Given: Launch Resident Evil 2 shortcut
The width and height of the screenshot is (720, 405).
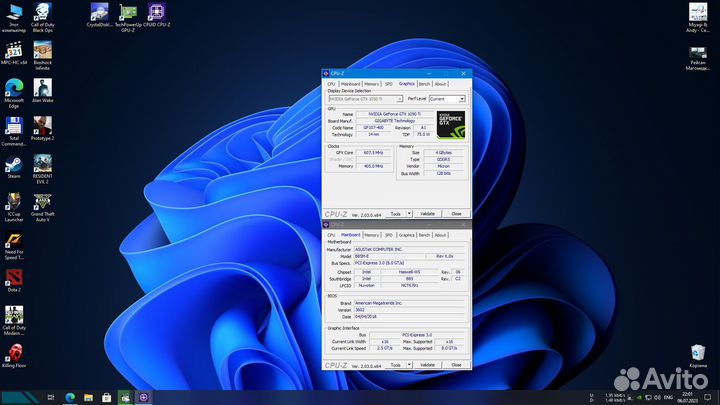Looking at the screenshot, I should pos(42,169).
